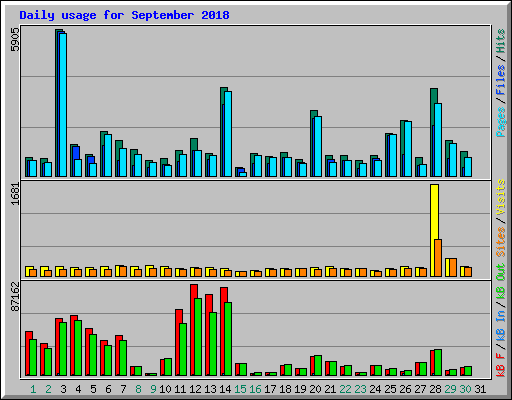Click the "kB F / kB In / kB Out" legend
This screenshot has width=512, height=400.
500,320
